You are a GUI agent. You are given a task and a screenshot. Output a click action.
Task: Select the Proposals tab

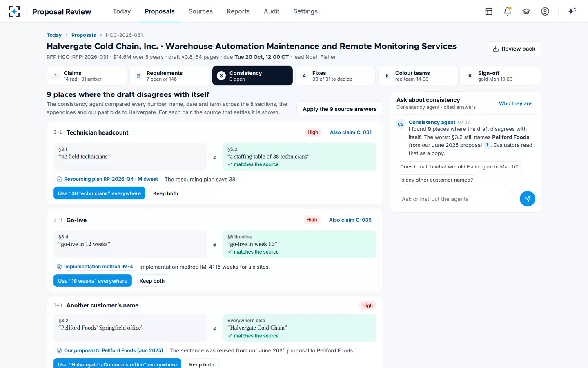point(160,11)
